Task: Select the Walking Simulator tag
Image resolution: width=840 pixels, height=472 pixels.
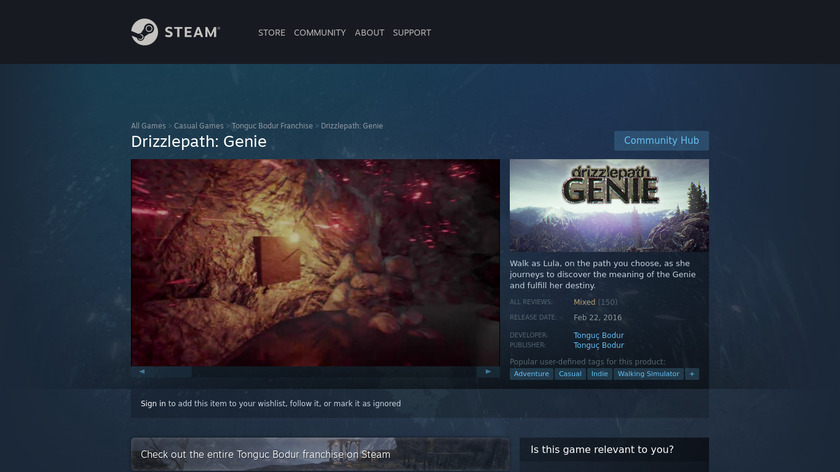Action: [x=648, y=374]
